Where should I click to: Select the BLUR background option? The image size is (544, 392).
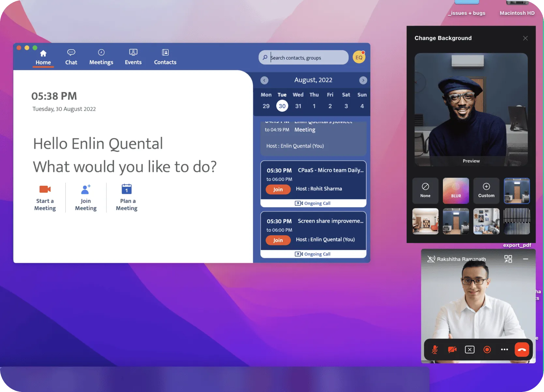[x=456, y=191]
